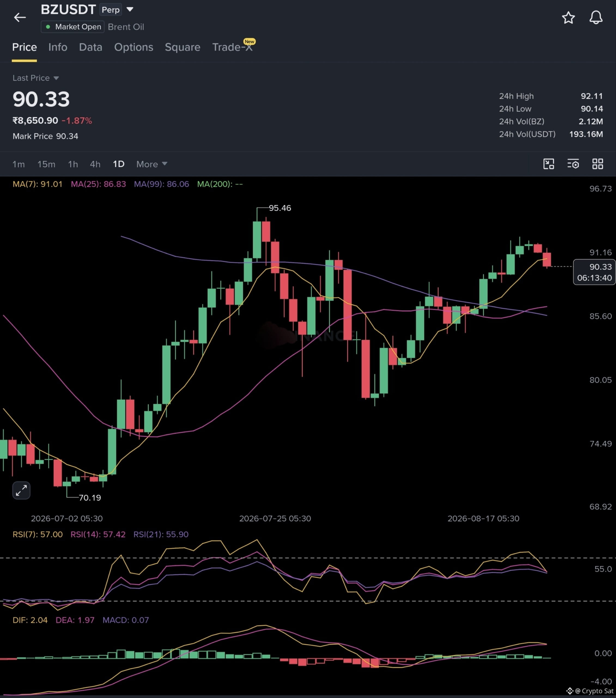Click the 2026-08-17 05:30 date label
This screenshot has width=616, height=698.
[483, 518]
